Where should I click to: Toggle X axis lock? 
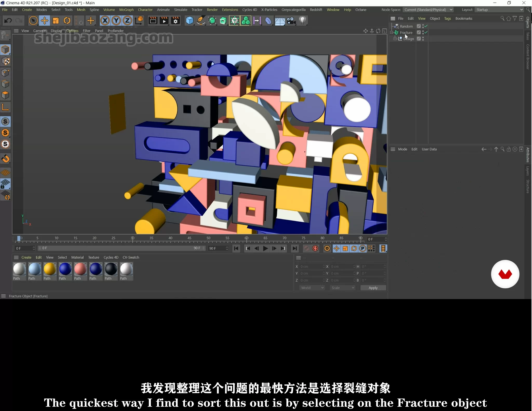point(105,21)
